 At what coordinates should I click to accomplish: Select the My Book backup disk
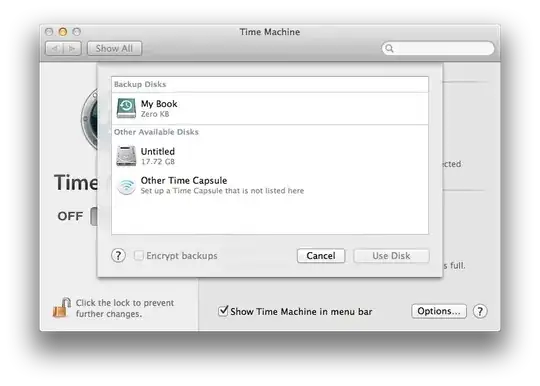pyautogui.click(x=270, y=108)
